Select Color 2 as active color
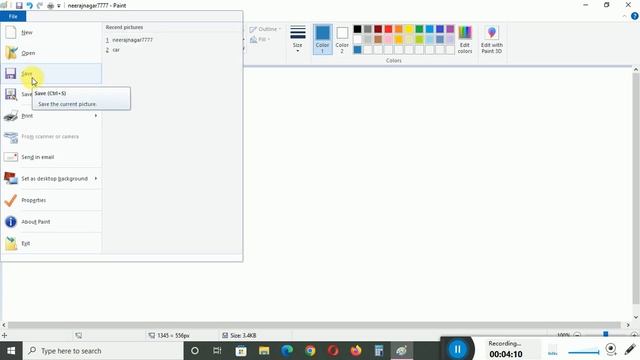640x360 pixels. (x=342, y=39)
